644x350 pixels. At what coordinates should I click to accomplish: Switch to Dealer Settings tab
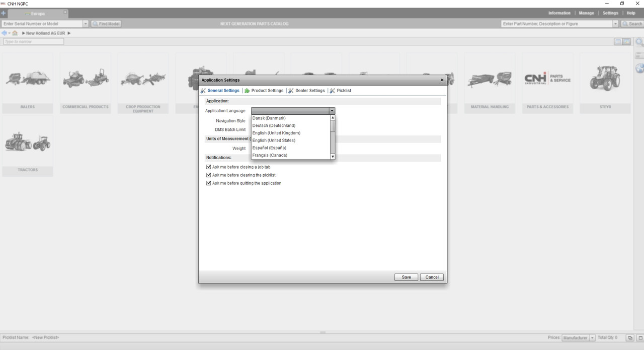[x=307, y=91]
